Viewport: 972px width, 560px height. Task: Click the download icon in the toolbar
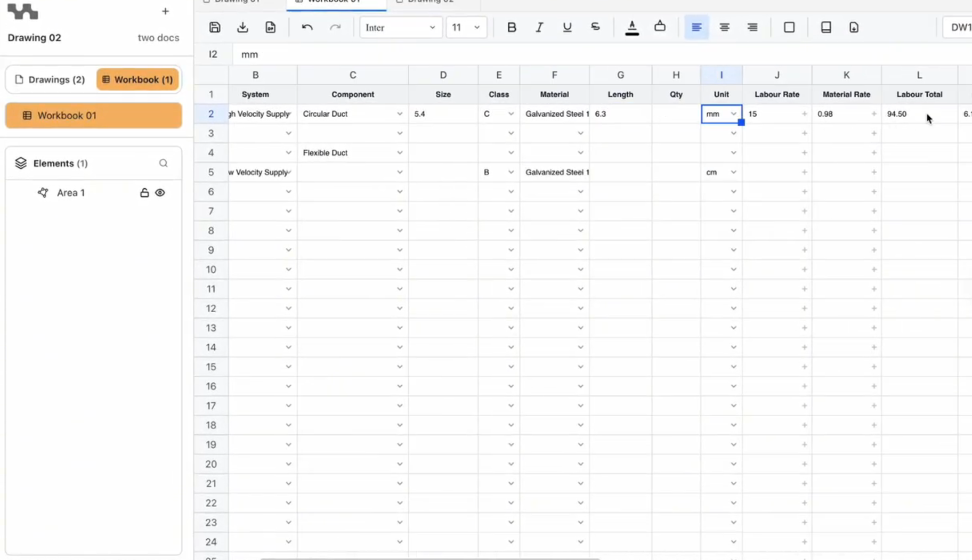pos(242,27)
